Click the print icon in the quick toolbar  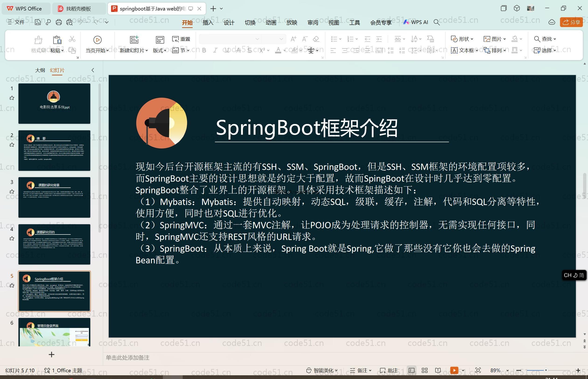tap(59, 22)
